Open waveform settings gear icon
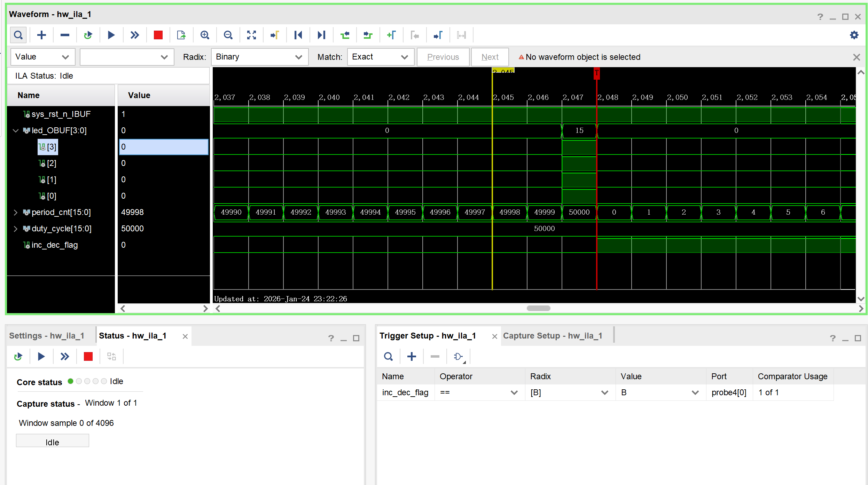 tap(854, 35)
